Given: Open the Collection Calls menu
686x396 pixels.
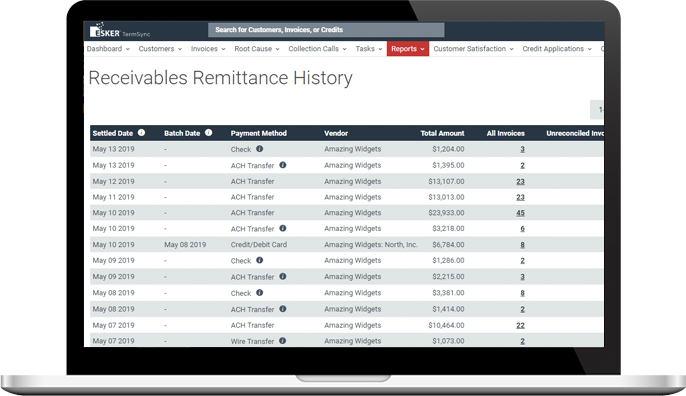Looking at the screenshot, I should [317, 49].
